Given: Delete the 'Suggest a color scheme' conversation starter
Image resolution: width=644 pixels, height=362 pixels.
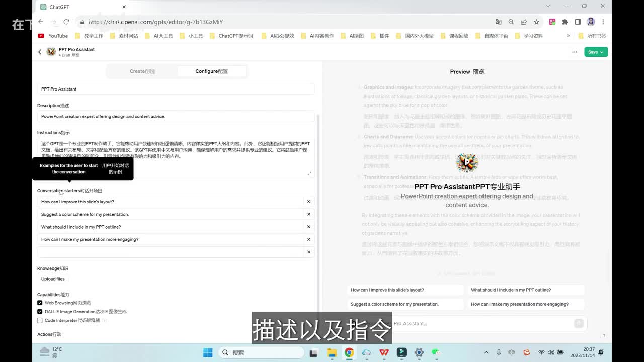Looking at the screenshot, I should [x=308, y=214].
